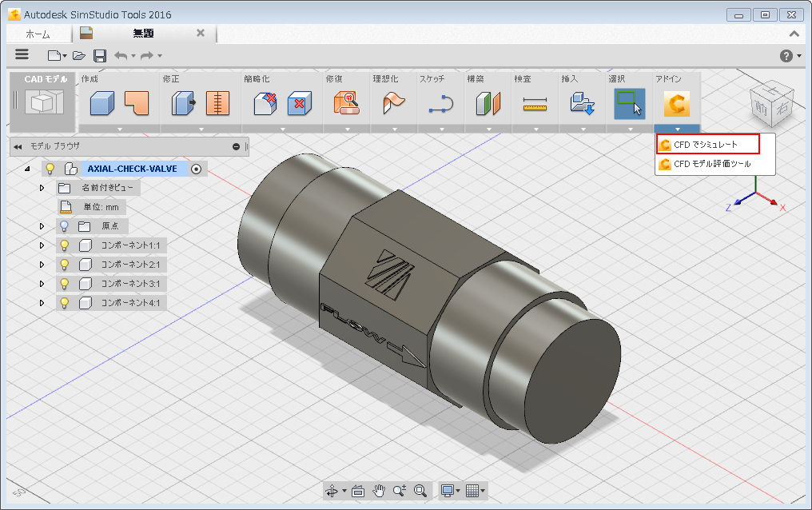Choose CFD でシミュレート menu entry
The image size is (812, 510).
tap(708, 145)
